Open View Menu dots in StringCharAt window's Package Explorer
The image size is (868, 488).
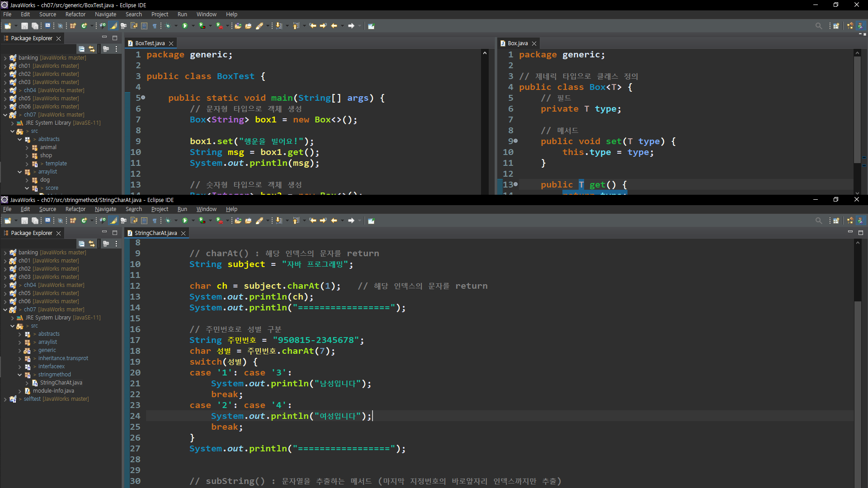[116, 244]
